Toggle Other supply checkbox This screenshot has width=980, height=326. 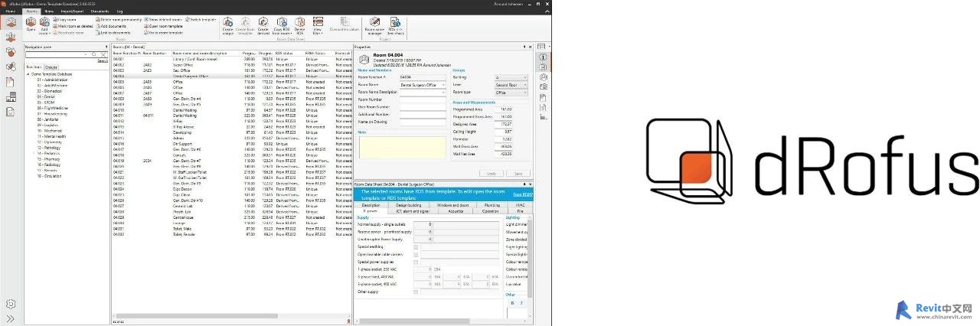point(416,292)
